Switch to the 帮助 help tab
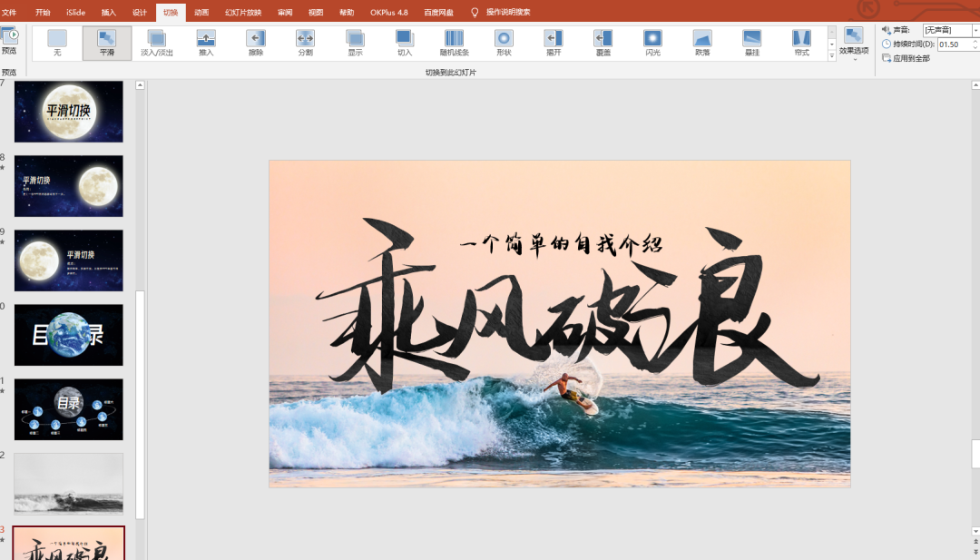The height and width of the screenshot is (560, 980). pyautogui.click(x=347, y=13)
